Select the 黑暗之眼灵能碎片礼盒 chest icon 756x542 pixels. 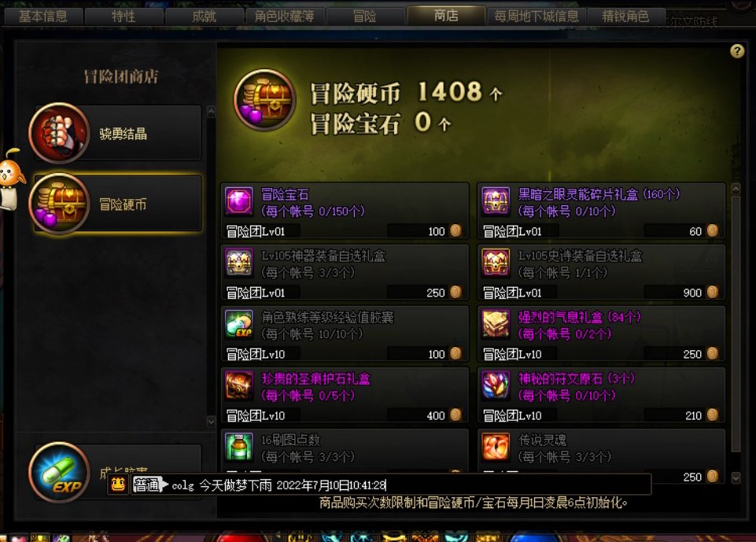[496, 201]
